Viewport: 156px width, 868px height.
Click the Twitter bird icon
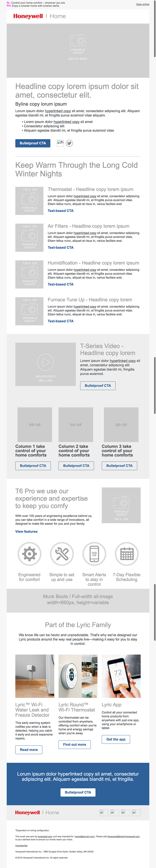pos(69,143)
